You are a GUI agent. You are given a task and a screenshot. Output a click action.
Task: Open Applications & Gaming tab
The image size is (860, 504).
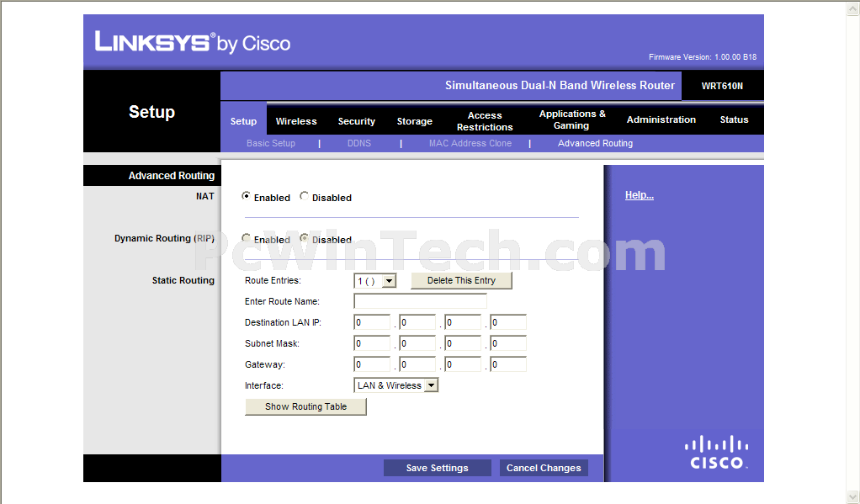point(572,119)
